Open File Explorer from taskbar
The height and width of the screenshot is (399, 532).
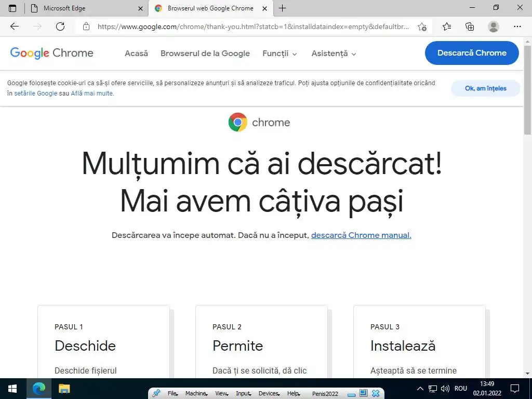point(64,389)
